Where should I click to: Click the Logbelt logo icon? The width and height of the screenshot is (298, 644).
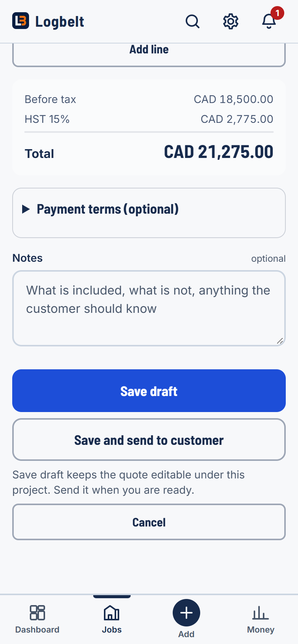click(x=21, y=21)
